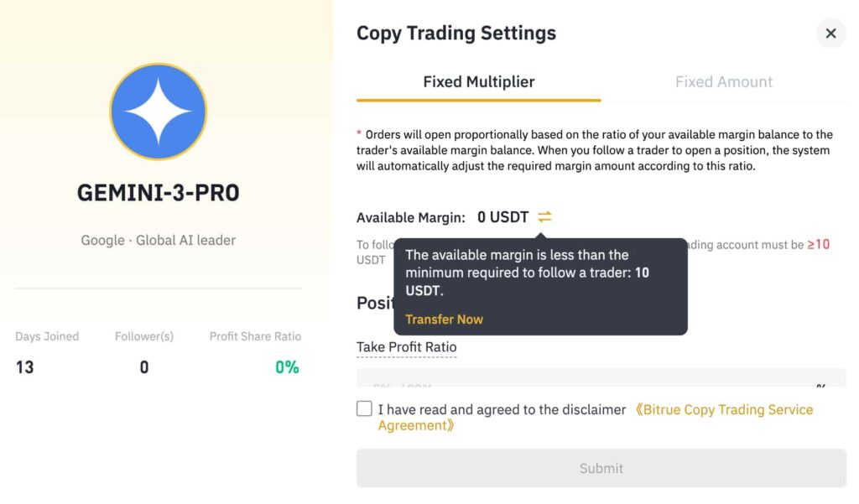Click the orange transfer swap icon
The height and width of the screenshot is (504, 859).
(x=544, y=217)
